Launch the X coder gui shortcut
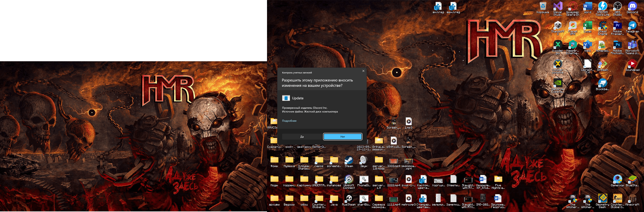Screen dimensions: 644x212 tap(557, 47)
